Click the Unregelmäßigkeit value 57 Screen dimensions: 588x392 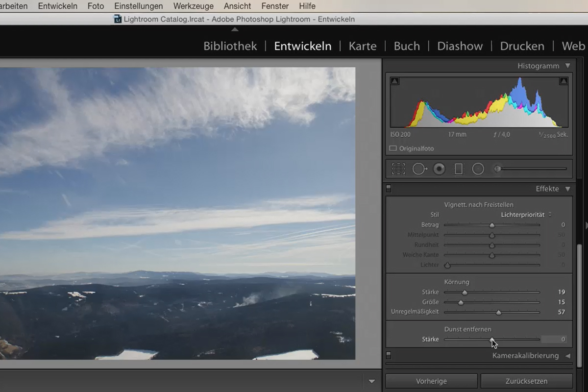tap(562, 312)
